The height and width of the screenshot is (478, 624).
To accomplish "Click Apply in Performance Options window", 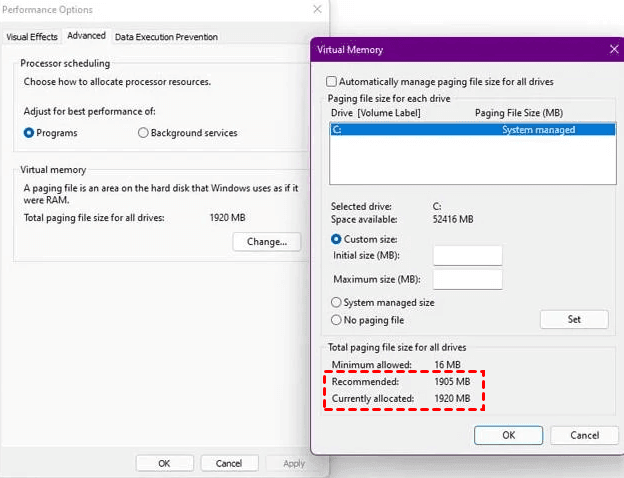I will point(294,463).
